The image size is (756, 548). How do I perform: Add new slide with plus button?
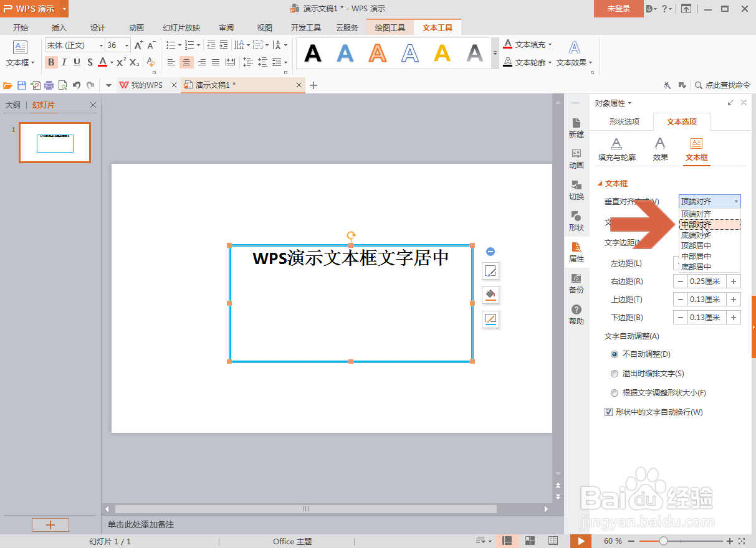pyautogui.click(x=50, y=525)
